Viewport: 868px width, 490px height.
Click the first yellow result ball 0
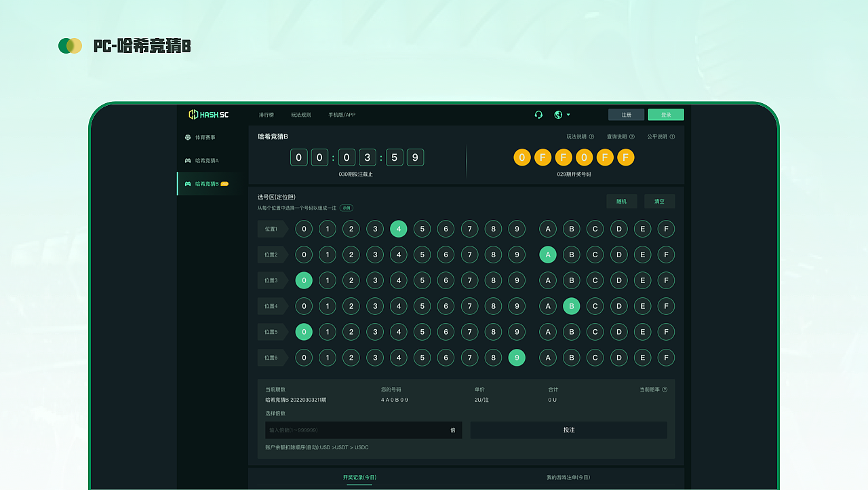[521, 157]
